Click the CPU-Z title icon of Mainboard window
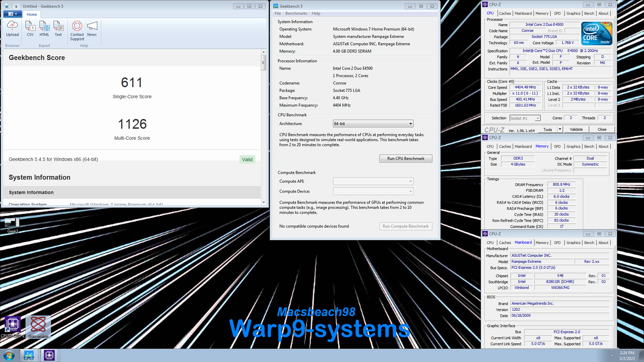The width and height of the screenshot is (644, 362). coord(485,234)
